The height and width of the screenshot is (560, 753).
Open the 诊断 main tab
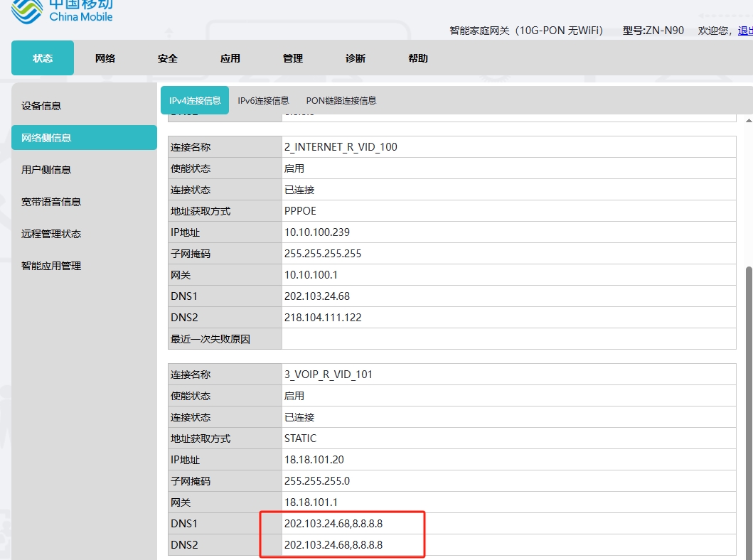click(356, 58)
